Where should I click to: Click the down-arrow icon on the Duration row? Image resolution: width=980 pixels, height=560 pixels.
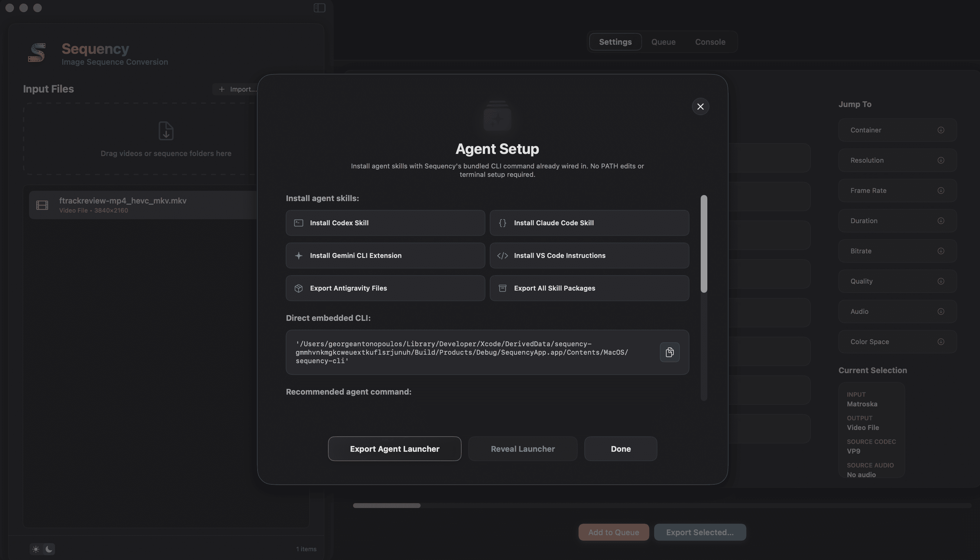941,221
